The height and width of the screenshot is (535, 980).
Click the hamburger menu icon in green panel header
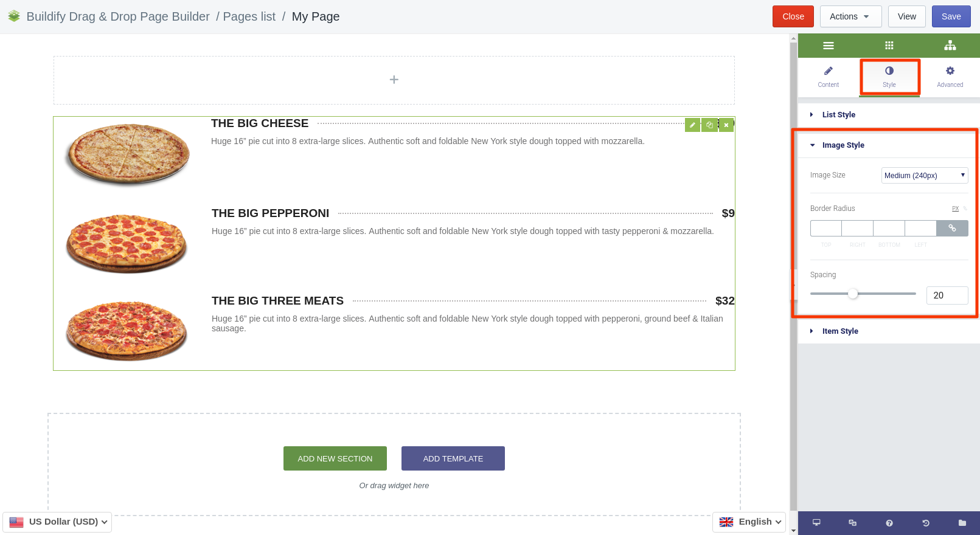(x=828, y=46)
